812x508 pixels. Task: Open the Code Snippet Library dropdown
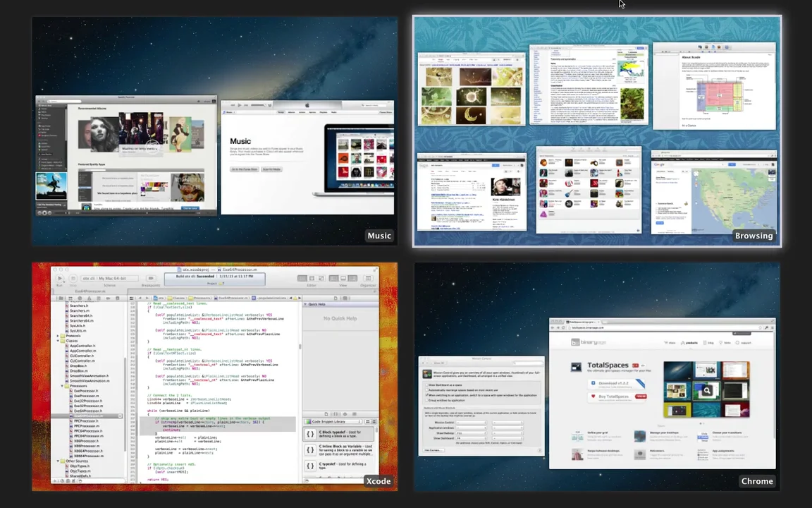pyautogui.click(x=333, y=421)
